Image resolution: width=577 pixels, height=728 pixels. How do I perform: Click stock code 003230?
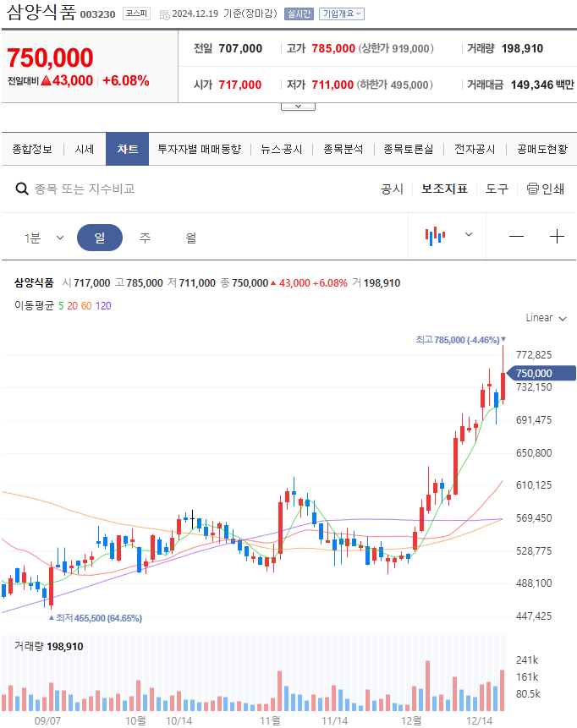click(97, 14)
